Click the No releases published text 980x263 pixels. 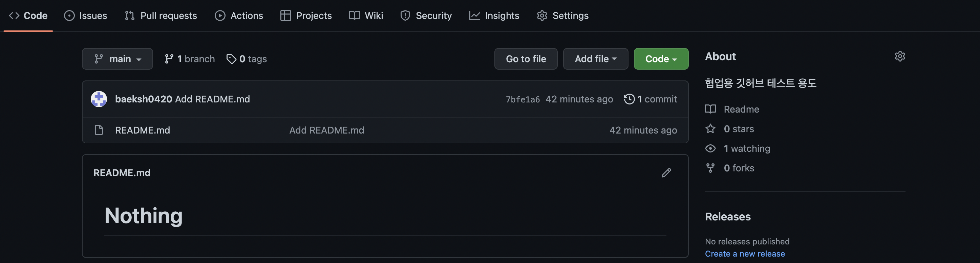(x=747, y=241)
